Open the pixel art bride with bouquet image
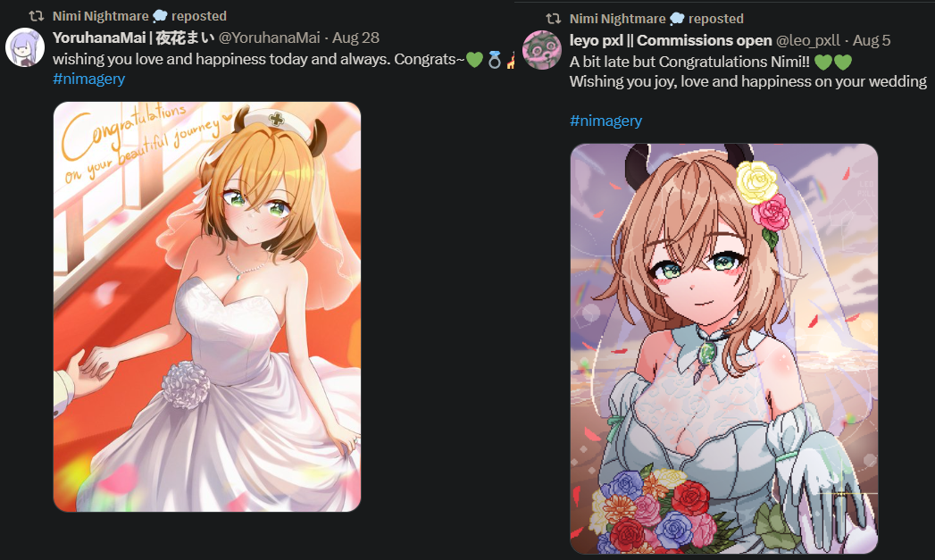The height and width of the screenshot is (560, 935). coord(724,349)
